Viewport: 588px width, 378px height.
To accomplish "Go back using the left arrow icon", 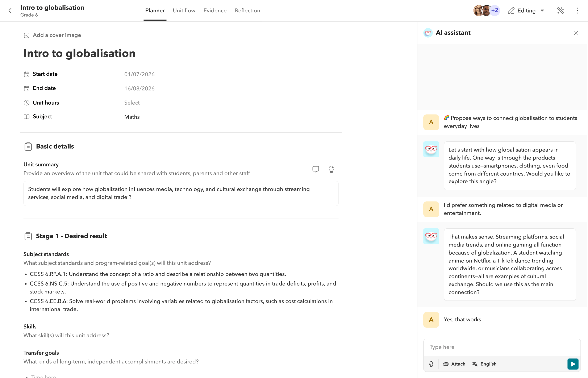I will [10, 11].
